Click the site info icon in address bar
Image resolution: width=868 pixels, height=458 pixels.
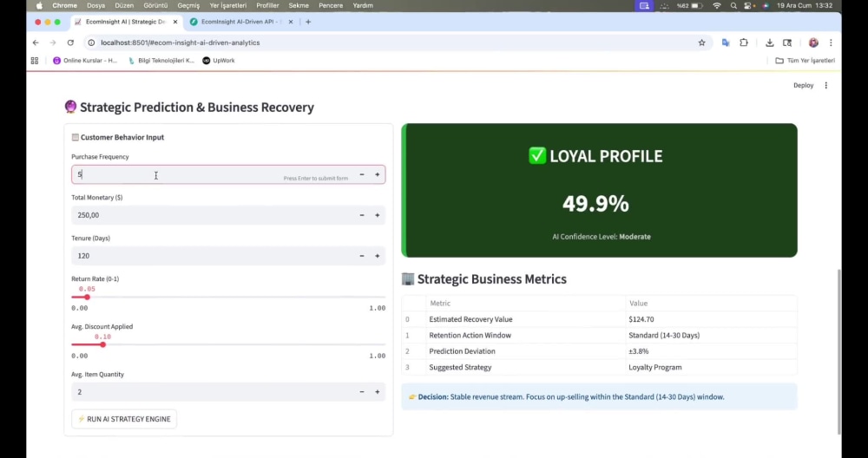91,43
